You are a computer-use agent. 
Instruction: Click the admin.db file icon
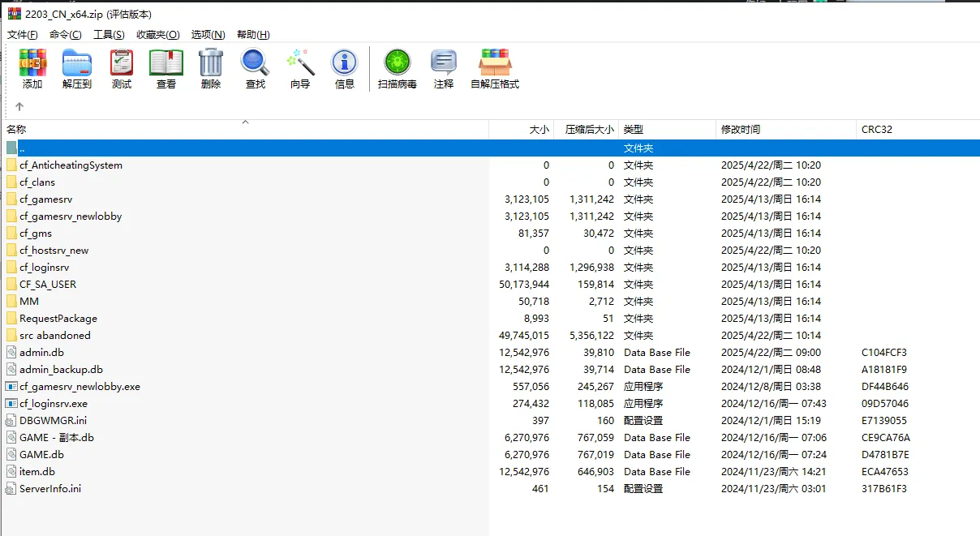tap(11, 352)
